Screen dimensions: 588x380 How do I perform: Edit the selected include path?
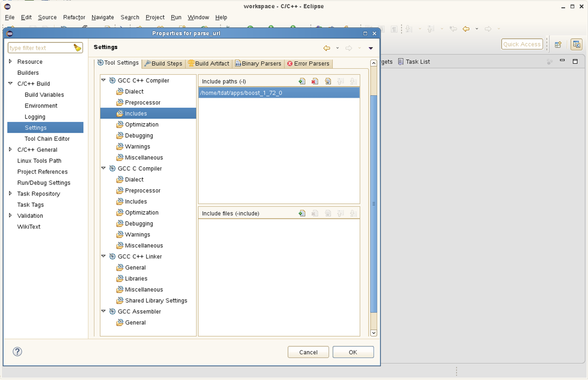[328, 81]
